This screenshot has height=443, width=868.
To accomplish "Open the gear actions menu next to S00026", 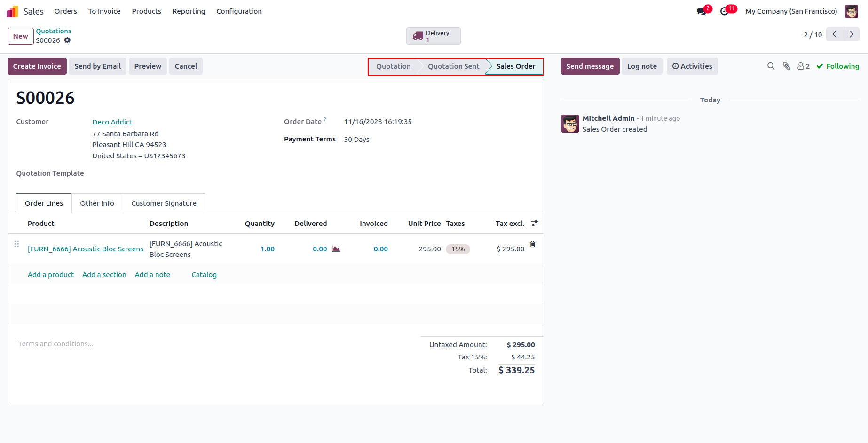I will click(x=67, y=40).
